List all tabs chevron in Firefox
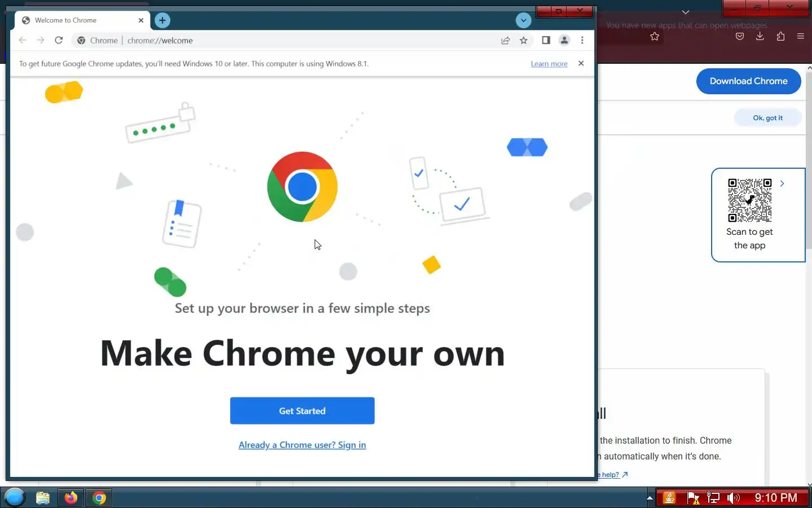Image resolution: width=812 pixels, height=508 pixels. (686, 12)
